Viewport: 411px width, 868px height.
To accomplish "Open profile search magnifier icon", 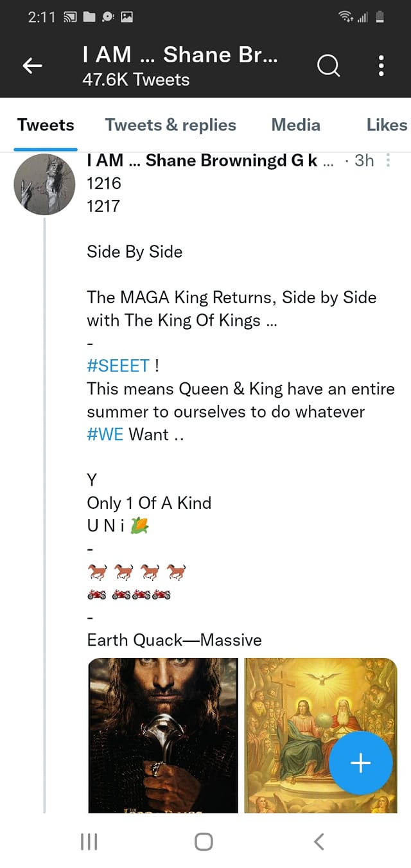I will 328,65.
